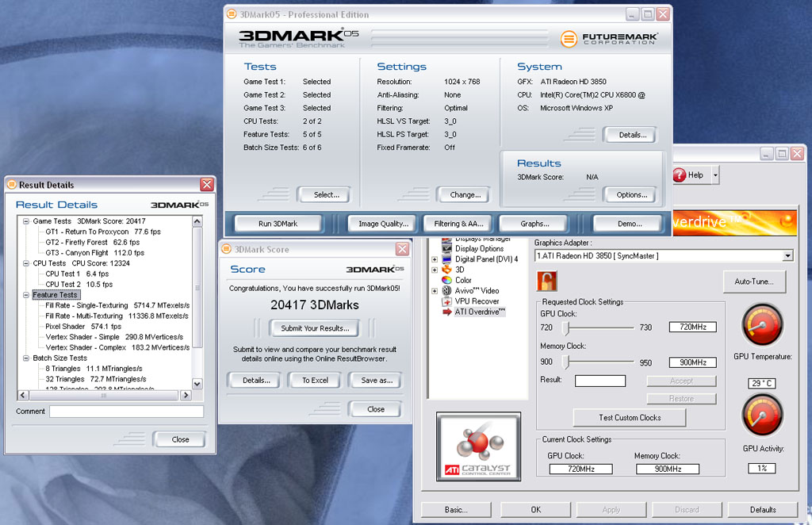
Task: Launch the Demo button
Action: (629, 224)
